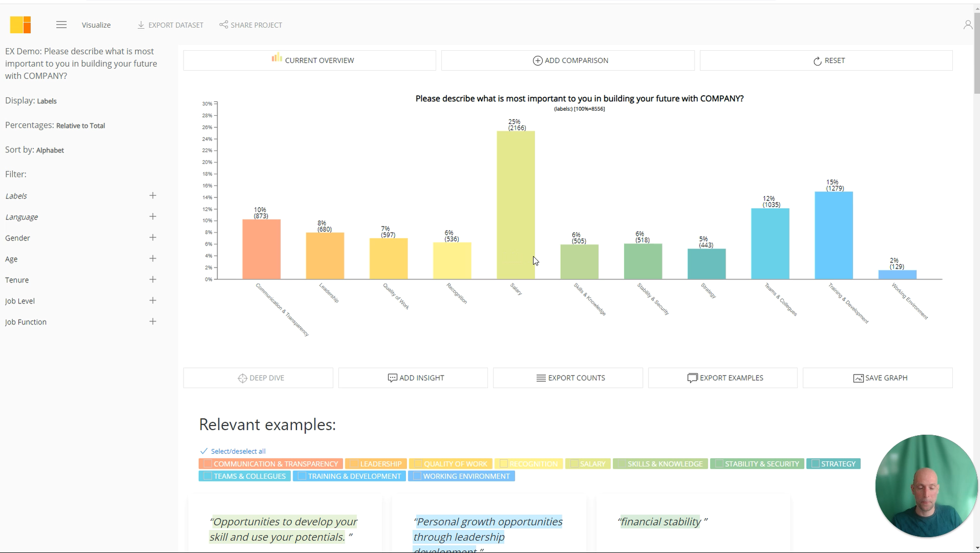Click the Export Counts button
The height and width of the screenshot is (553, 980).
coord(567,378)
